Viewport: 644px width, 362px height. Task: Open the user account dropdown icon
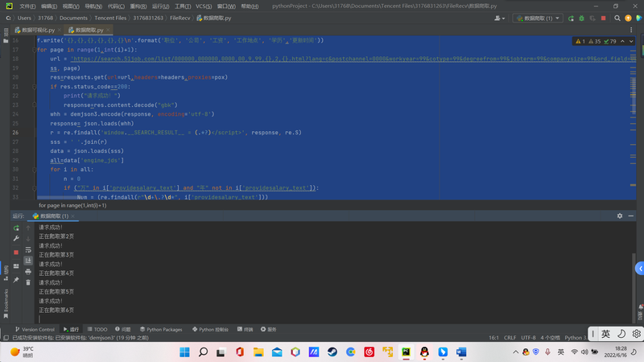point(499,18)
